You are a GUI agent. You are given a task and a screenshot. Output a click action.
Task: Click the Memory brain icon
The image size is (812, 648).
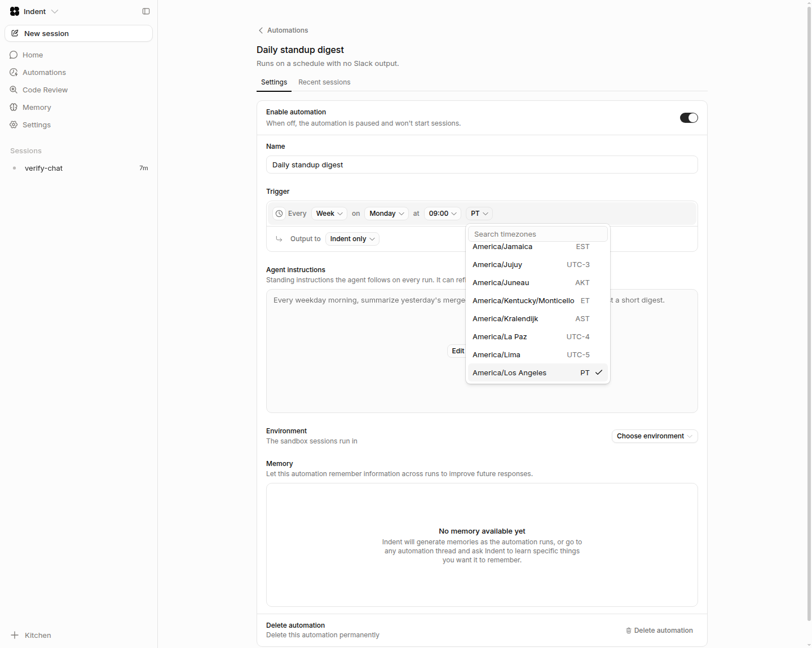(x=14, y=107)
